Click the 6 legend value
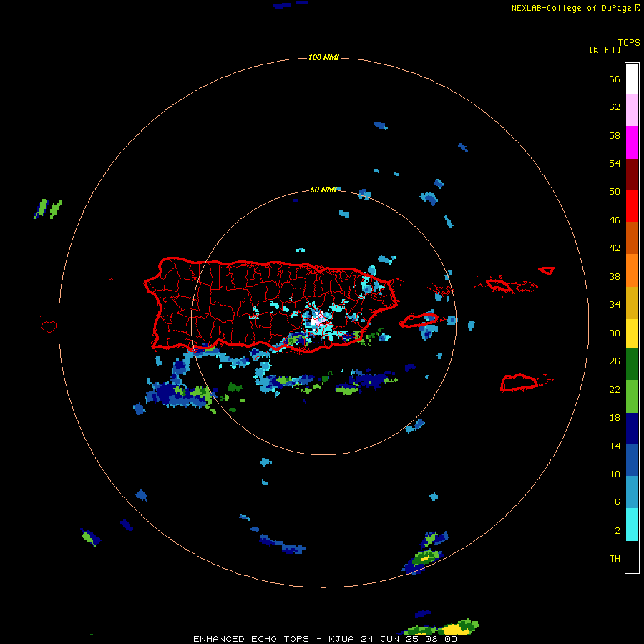This screenshot has width=644, height=644. (x=618, y=502)
